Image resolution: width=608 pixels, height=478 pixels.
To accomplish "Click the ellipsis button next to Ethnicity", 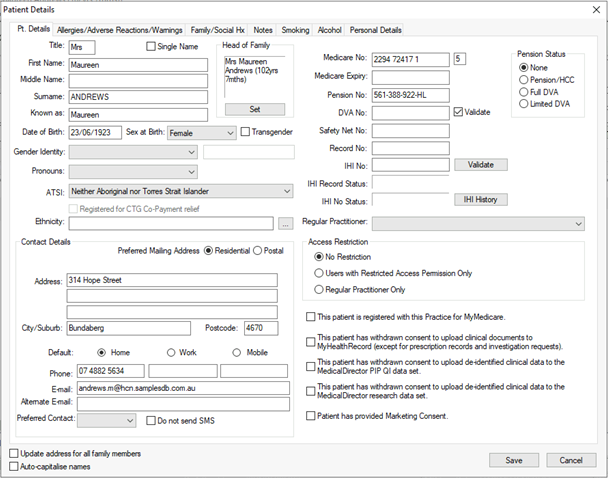I will pyautogui.click(x=285, y=224).
